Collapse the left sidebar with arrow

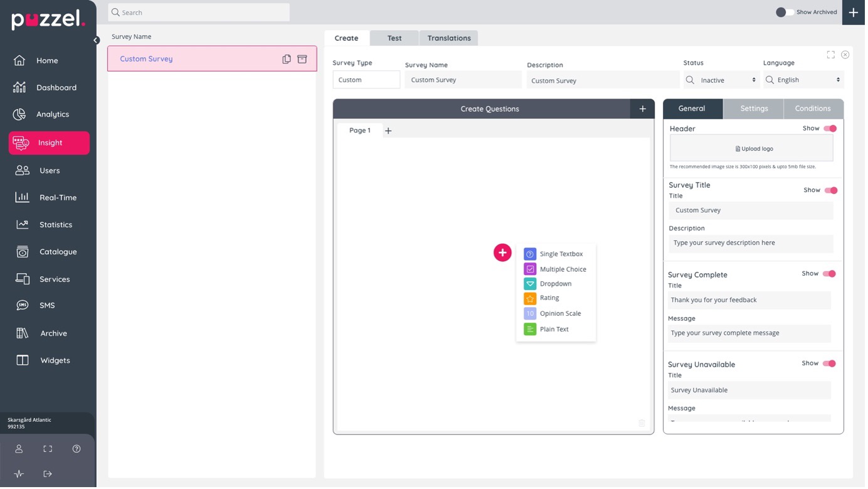(x=97, y=41)
